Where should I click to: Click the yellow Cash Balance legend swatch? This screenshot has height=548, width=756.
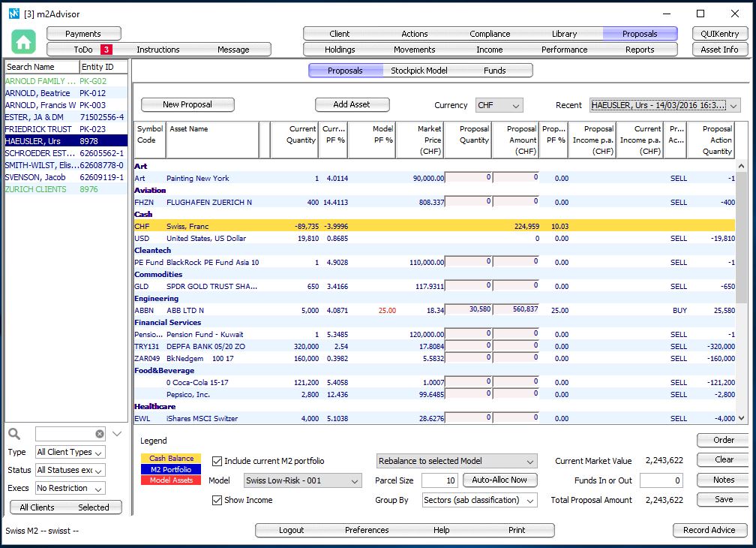[171, 458]
